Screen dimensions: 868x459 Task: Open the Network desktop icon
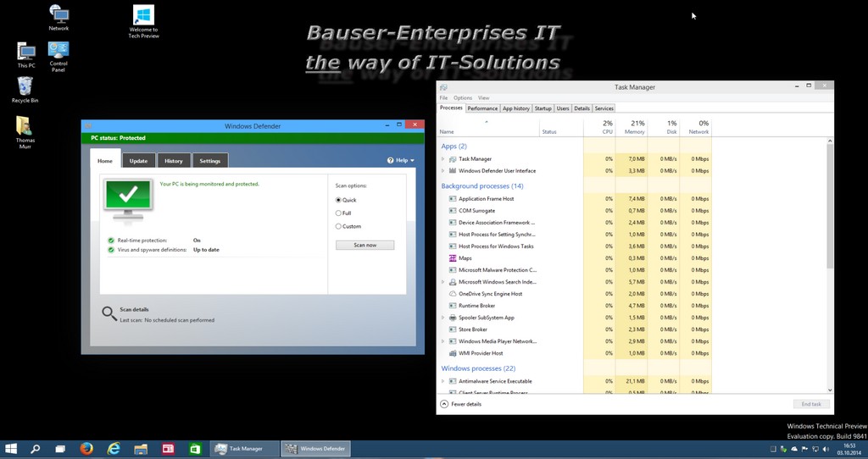pyautogui.click(x=58, y=18)
